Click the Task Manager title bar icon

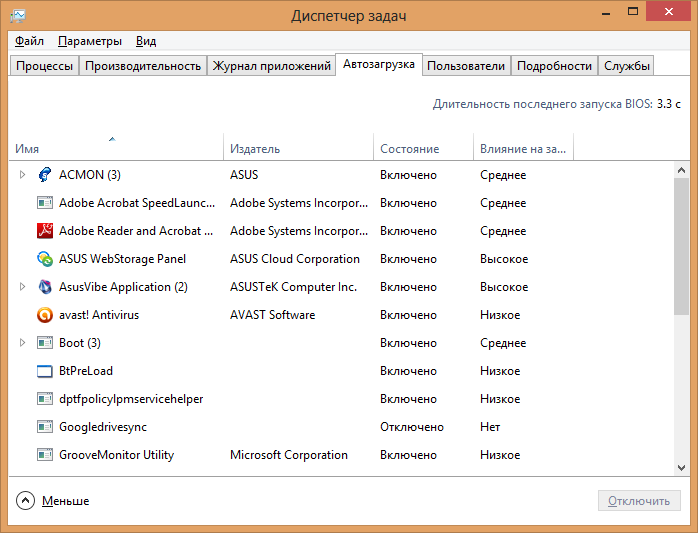18,16
